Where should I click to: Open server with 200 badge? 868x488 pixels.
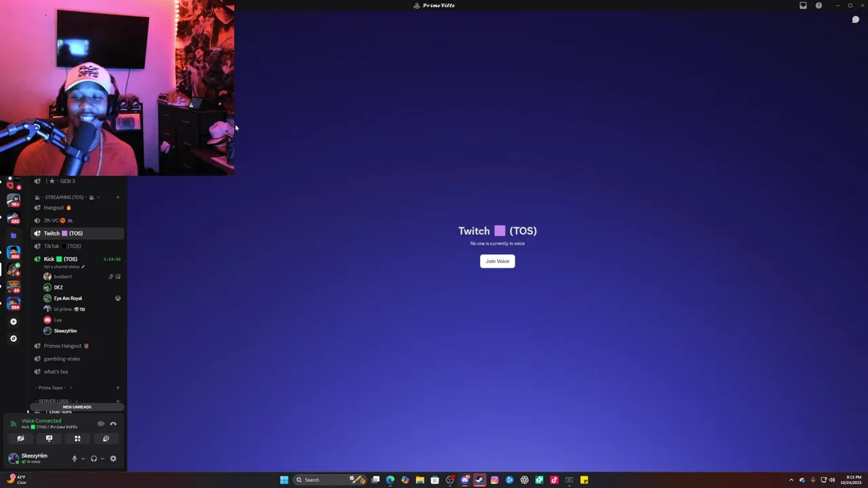[x=13, y=253]
